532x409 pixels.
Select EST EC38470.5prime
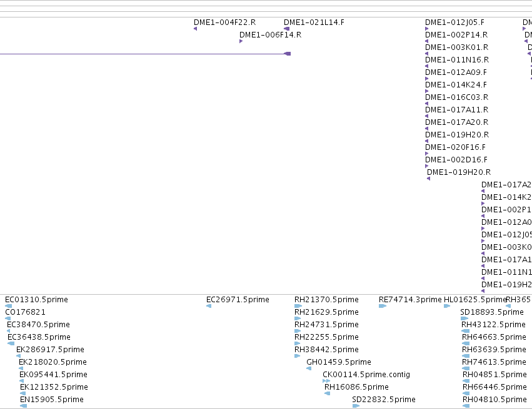click(x=38, y=325)
